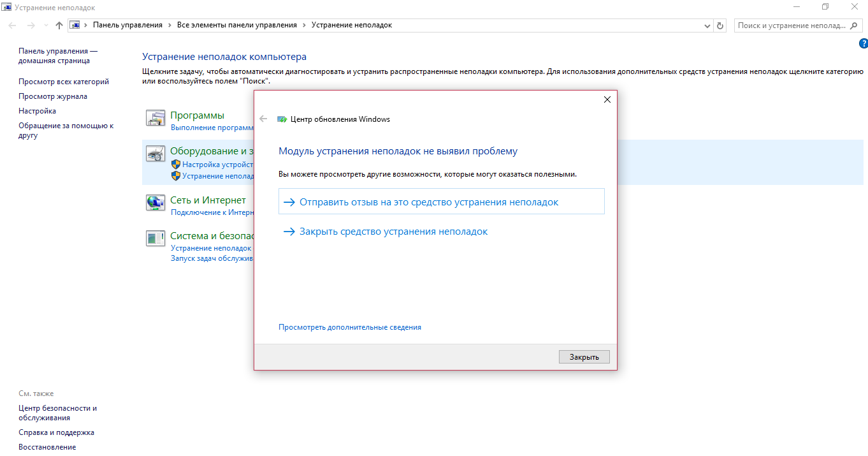The height and width of the screenshot is (456, 868).
Task: Open the recent locations dropdown arrow
Action: click(x=45, y=26)
